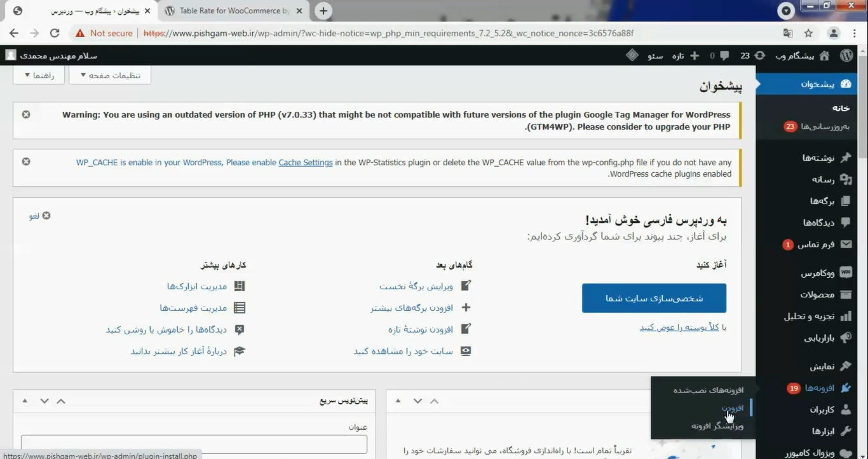The height and width of the screenshot is (459, 868).
Task: Click افزودن برگه‌های بیشتر link
Action: [x=412, y=308]
